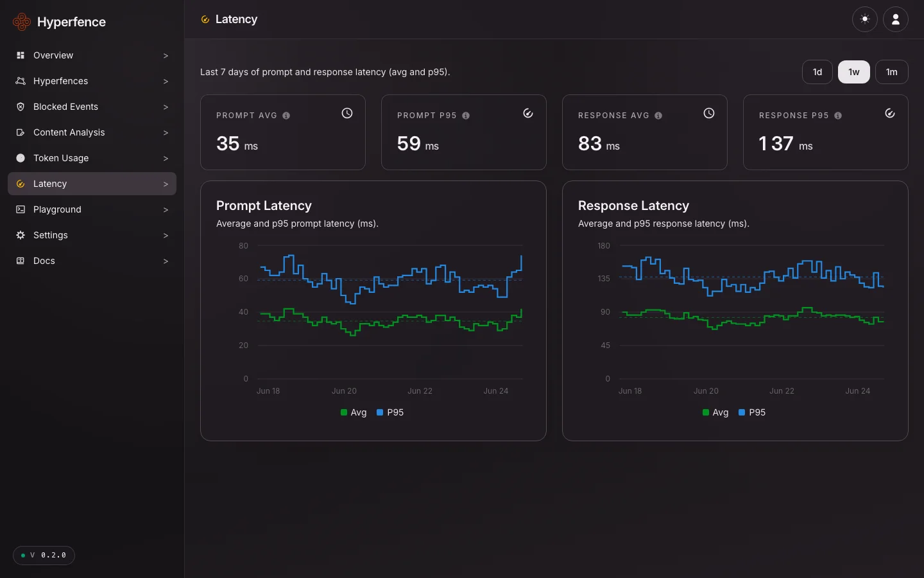924x578 pixels.
Task: Toggle P95 series in Prompt Latency legend
Action: pos(390,412)
